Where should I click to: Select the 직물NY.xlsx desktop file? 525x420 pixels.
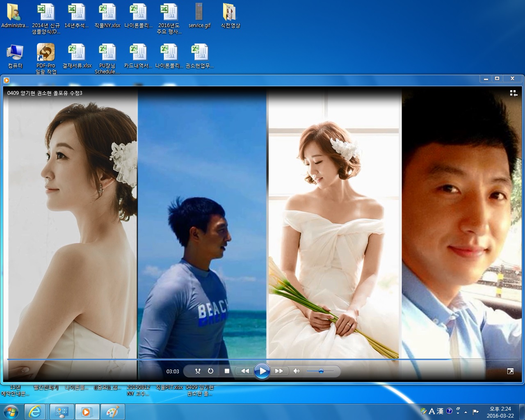click(107, 16)
